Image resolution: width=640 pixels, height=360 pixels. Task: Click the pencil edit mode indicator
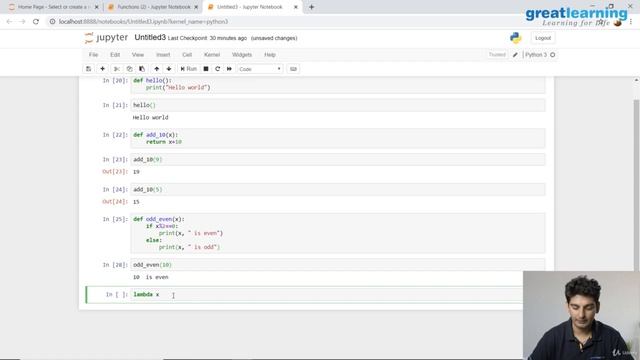pos(515,55)
